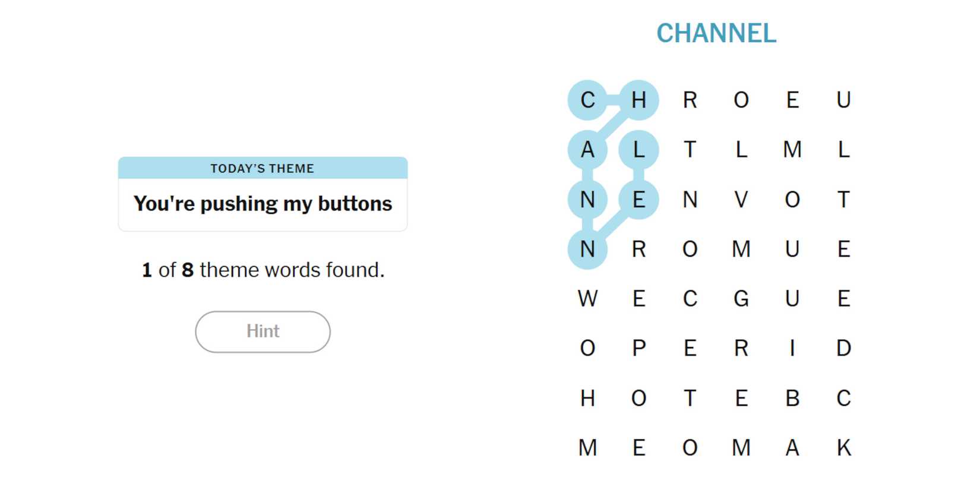Pick the letter I tile

(792, 348)
